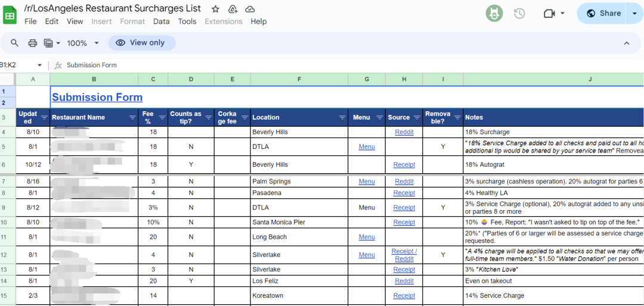644x306 pixels.
Task: Open the Submission Form link
Action: 97,98
